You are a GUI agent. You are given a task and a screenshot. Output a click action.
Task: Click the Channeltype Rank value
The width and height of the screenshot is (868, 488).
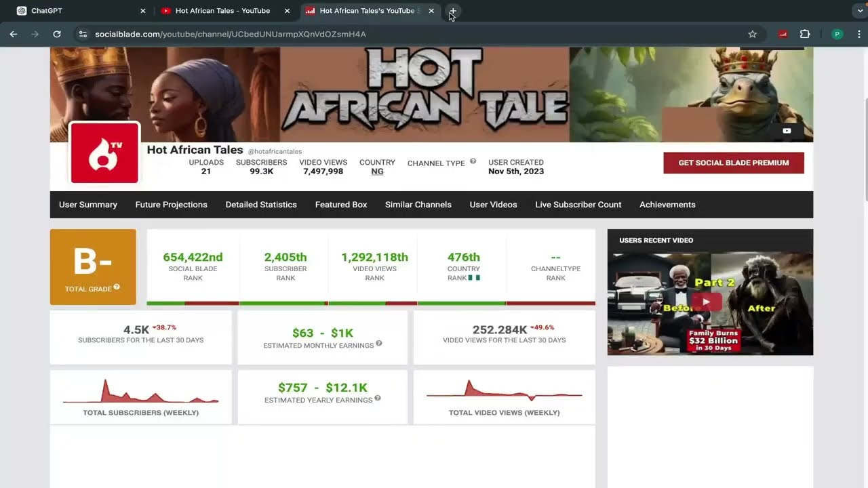pos(556,257)
